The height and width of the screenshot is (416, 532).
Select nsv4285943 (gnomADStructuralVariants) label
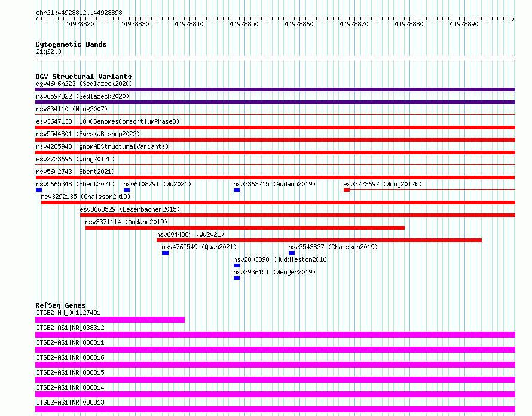click(102, 146)
